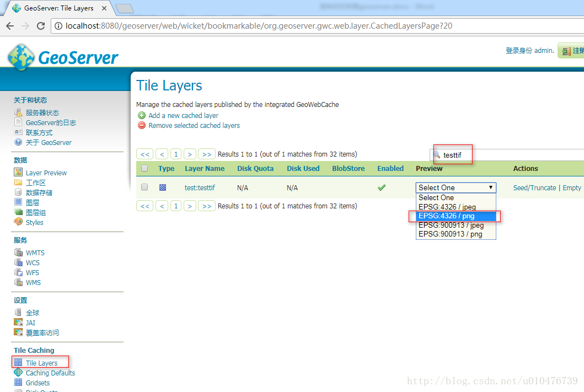Go to previous page in top pager
The image size is (584, 392).
162,154
